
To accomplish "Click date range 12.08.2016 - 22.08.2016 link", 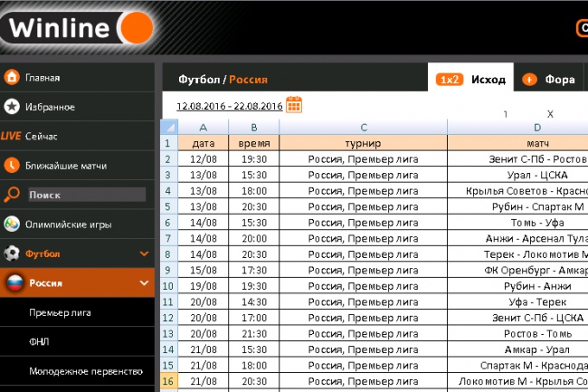I will [230, 106].
